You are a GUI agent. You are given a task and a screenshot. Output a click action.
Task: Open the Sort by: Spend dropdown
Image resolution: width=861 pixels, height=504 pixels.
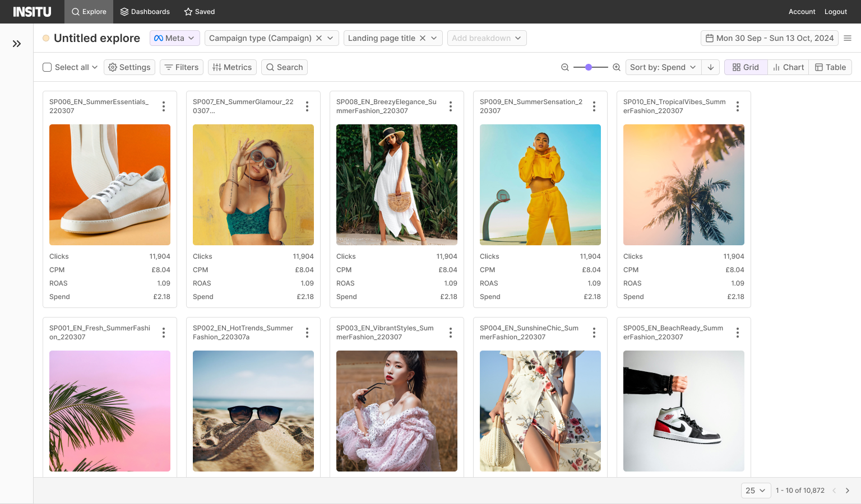(663, 67)
